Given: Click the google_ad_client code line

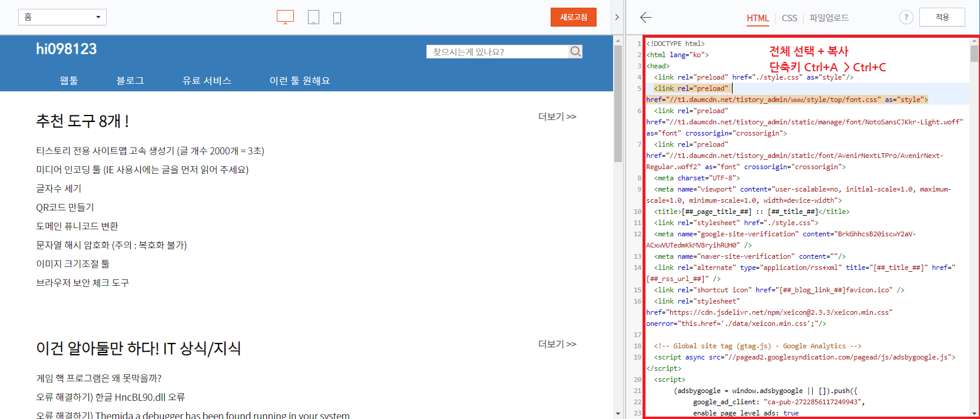Looking at the screenshot, I should 779,402.
